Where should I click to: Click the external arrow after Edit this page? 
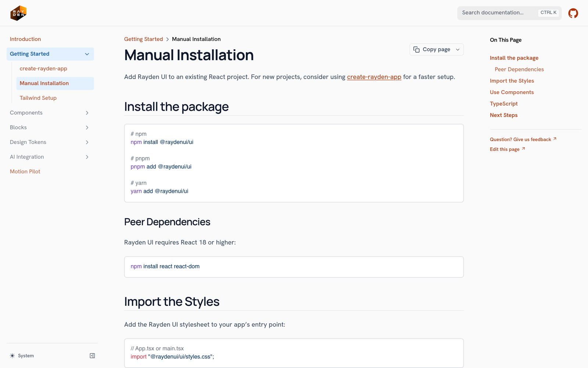523,149
